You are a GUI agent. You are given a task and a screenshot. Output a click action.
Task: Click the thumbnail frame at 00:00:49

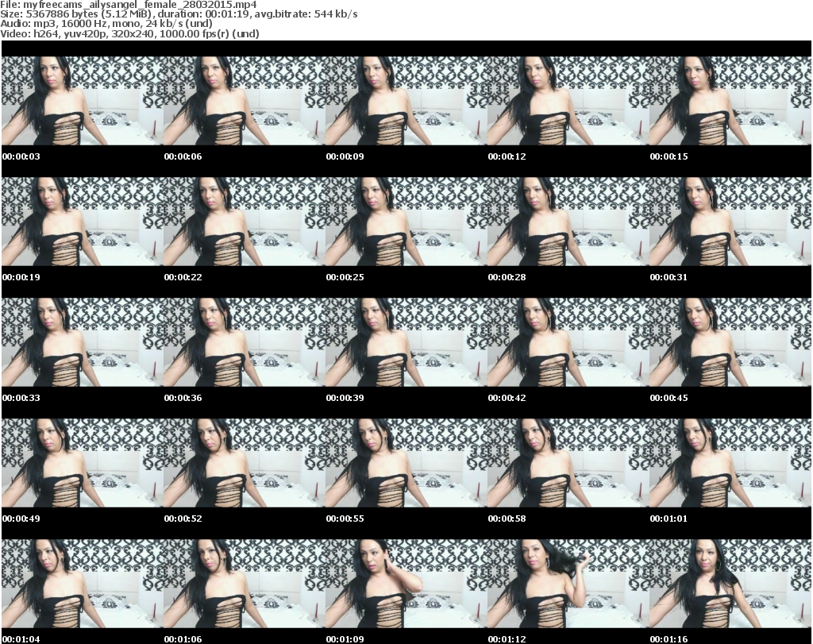tap(83, 463)
